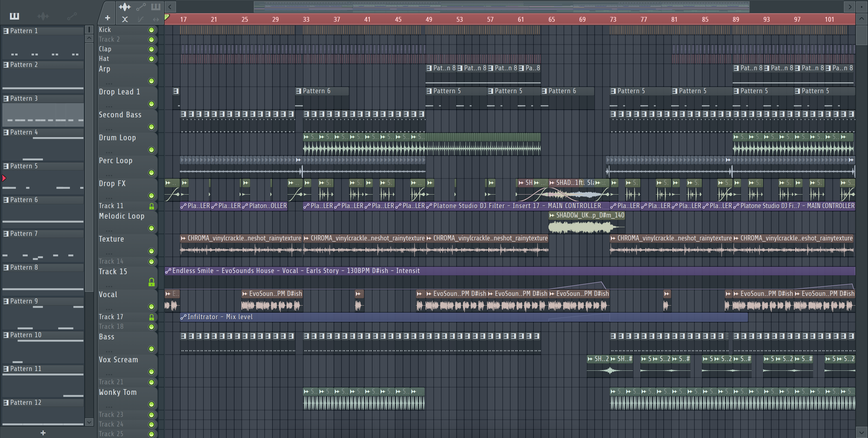The height and width of the screenshot is (438, 868).
Task: Mute the Drop Lead 1 track
Action: 151,104
